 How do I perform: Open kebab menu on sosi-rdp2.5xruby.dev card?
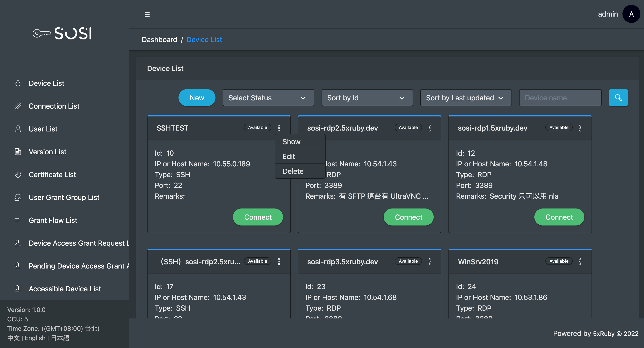[429, 128]
